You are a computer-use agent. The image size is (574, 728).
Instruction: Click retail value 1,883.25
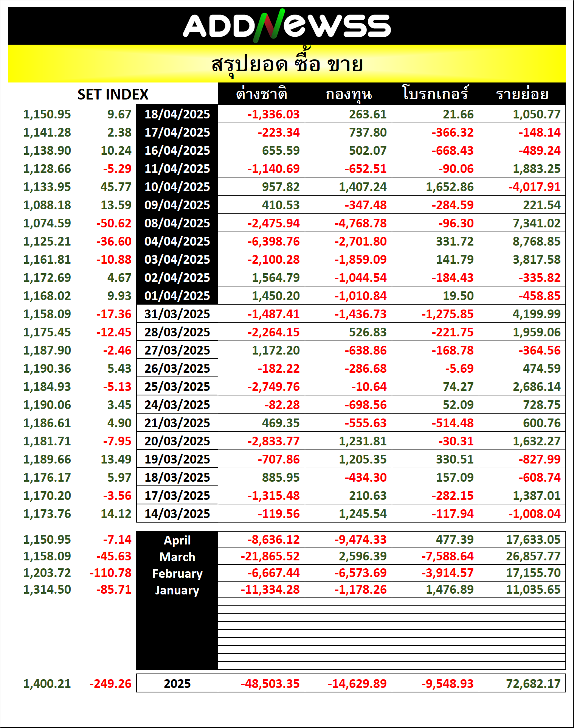(x=537, y=168)
